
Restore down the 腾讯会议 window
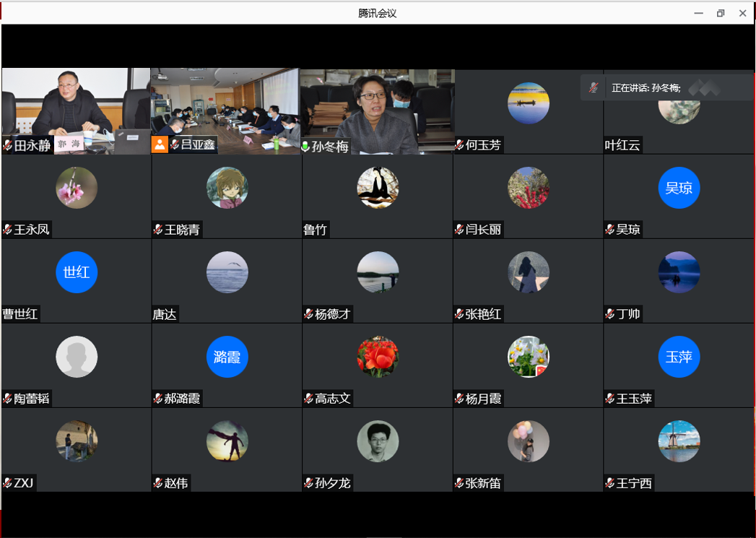click(x=720, y=13)
